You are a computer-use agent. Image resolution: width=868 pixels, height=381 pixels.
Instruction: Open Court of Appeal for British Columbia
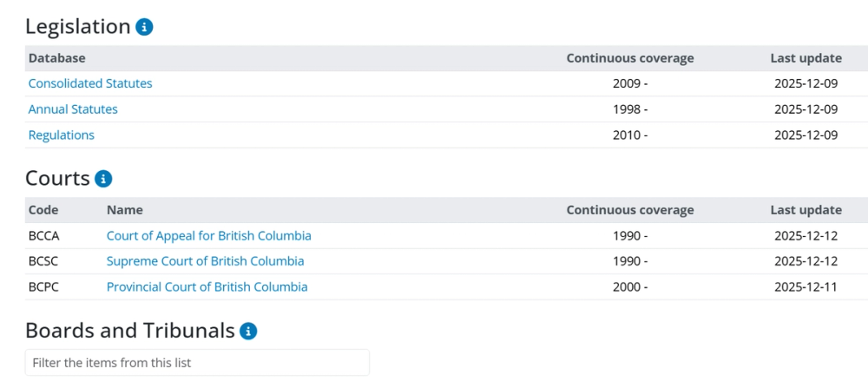208,236
